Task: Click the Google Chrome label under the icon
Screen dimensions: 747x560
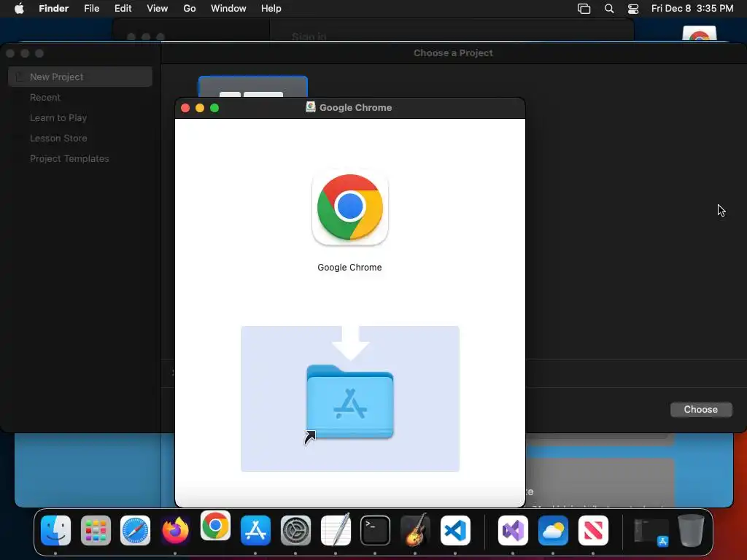Action: 349,267
